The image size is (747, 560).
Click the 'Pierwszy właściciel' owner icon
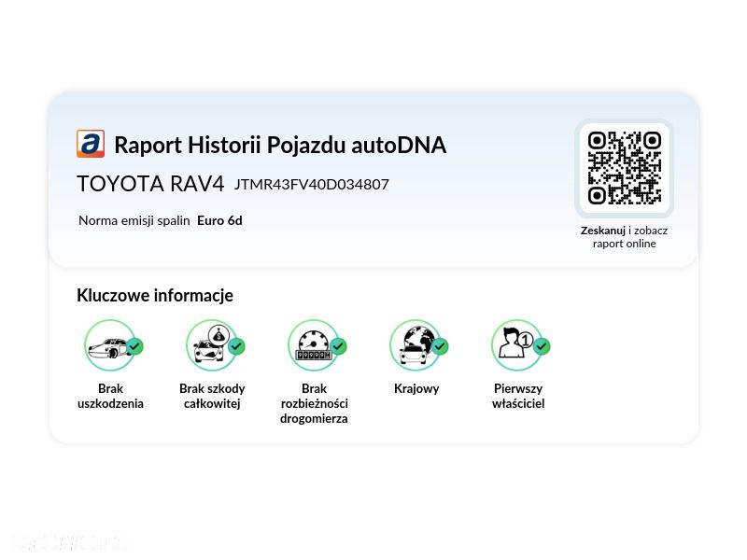coord(520,345)
